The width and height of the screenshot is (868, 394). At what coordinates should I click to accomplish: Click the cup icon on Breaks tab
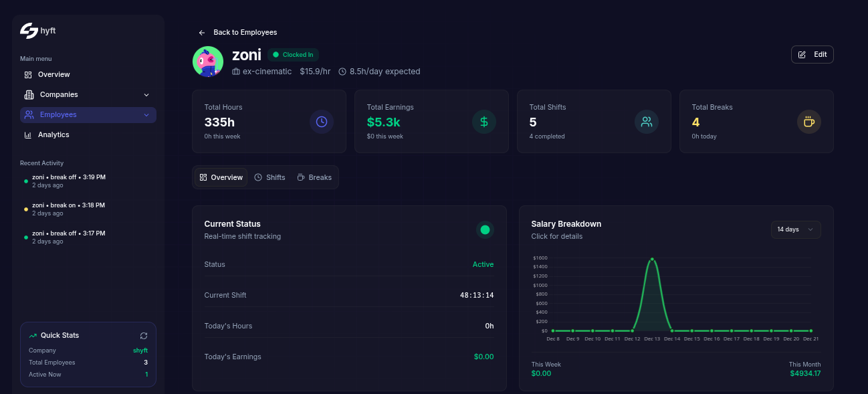[301, 177]
